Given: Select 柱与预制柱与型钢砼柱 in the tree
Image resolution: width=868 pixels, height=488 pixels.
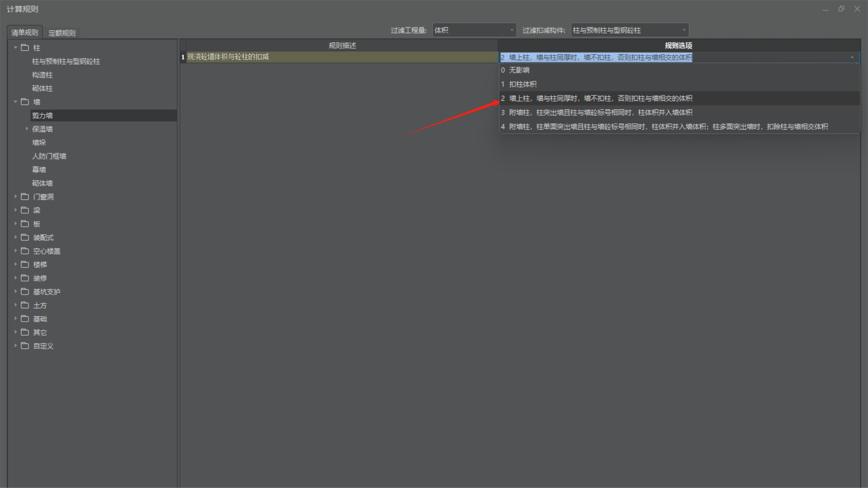Looking at the screenshot, I should tap(66, 61).
